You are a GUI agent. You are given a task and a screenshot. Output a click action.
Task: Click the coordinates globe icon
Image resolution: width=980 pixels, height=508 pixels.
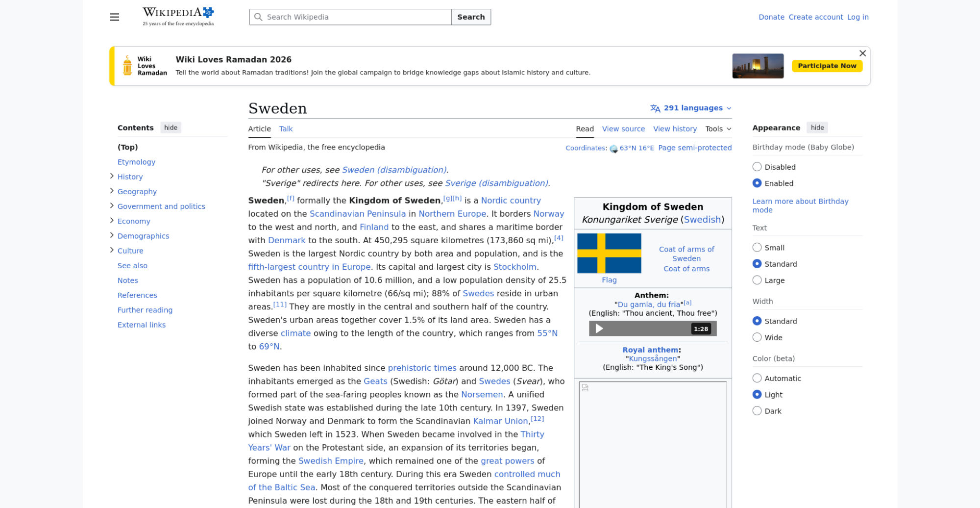pyautogui.click(x=613, y=149)
